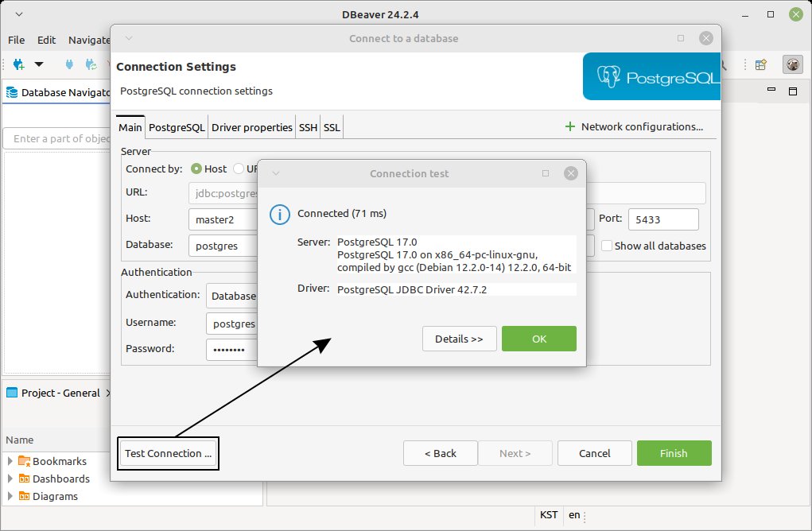The image size is (812, 531).
Task: Switch to the Driver properties tab
Action: 251,127
